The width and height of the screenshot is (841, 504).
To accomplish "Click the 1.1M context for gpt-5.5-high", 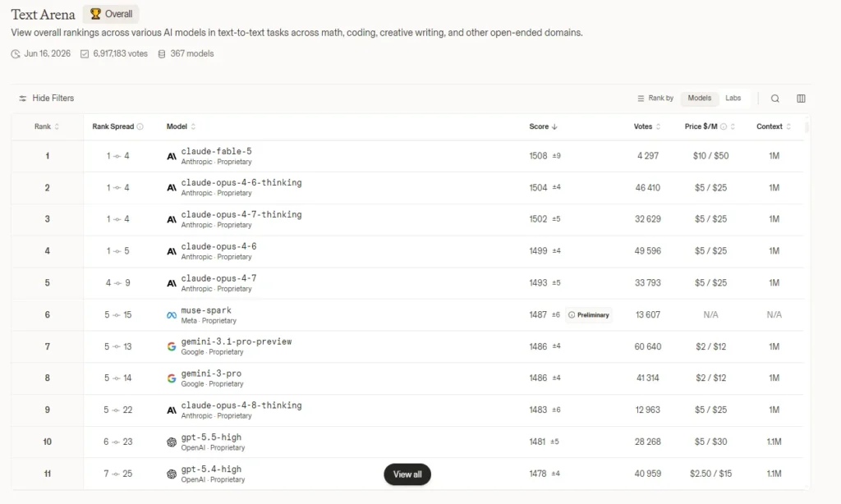I will click(x=774, y=442).
